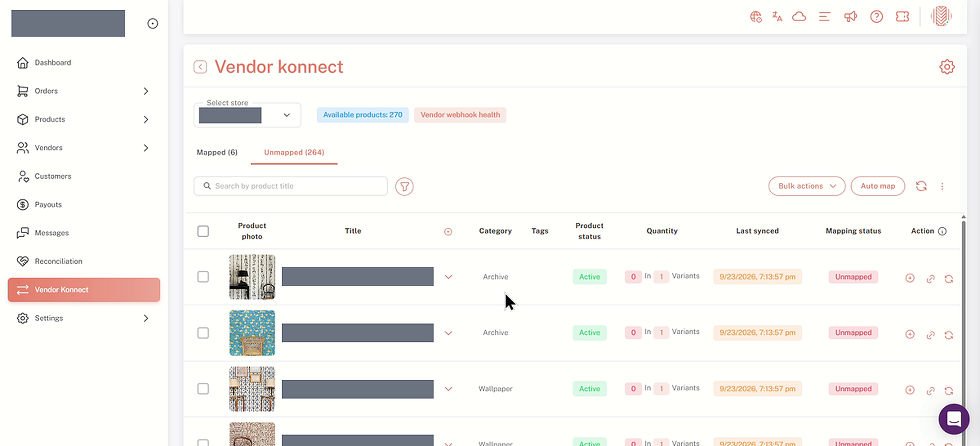This screenshot has width=980, height=446.
Task: Click the globe clock icon in top bar
Action: coord(756,17)
